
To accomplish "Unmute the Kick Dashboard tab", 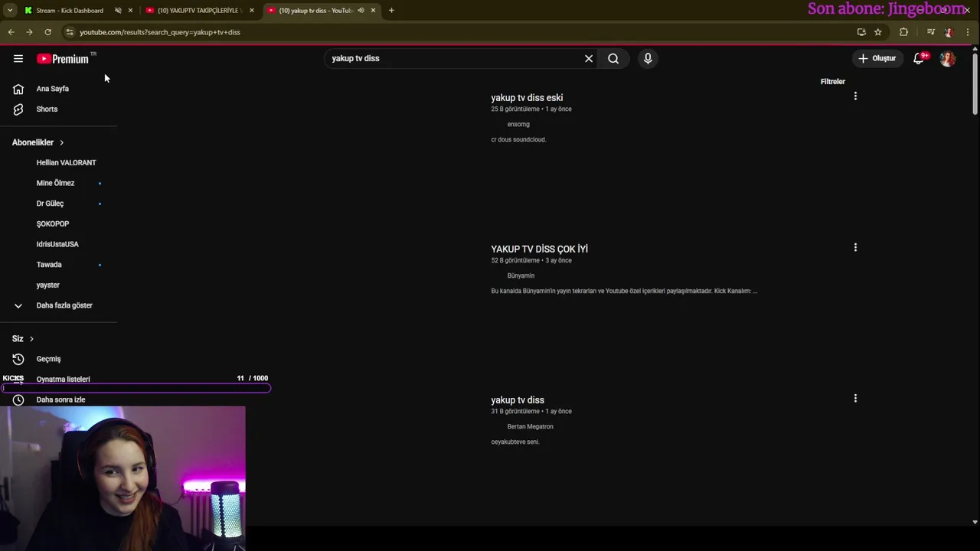I will point(118,10).
